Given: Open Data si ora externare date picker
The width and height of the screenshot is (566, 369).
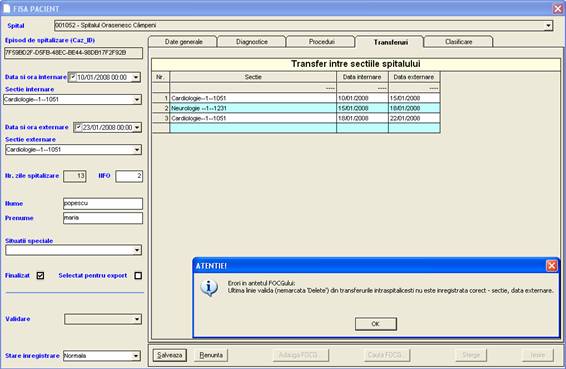Looking at the screenshot, I should coord(137,127).
